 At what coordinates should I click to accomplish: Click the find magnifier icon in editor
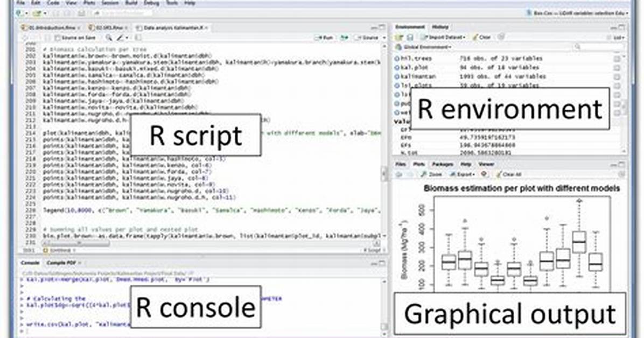(109, 38)
